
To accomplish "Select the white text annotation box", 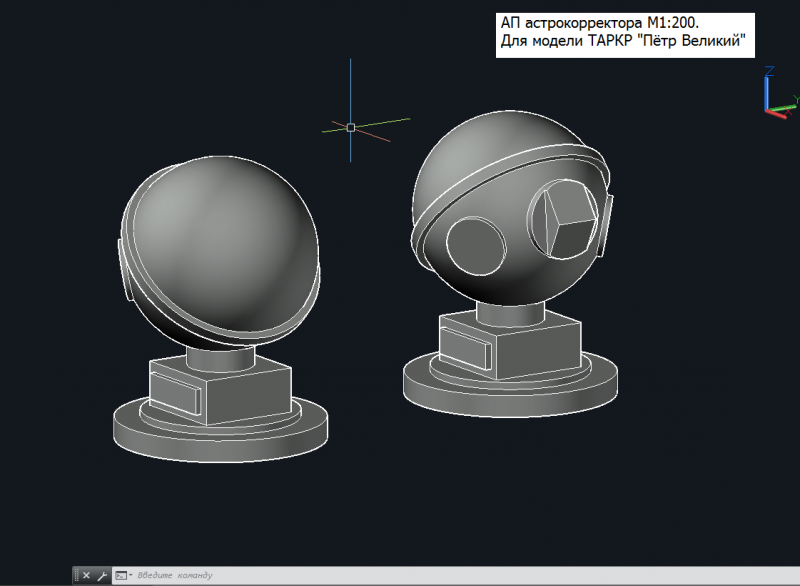I will [x=624, y=35].
